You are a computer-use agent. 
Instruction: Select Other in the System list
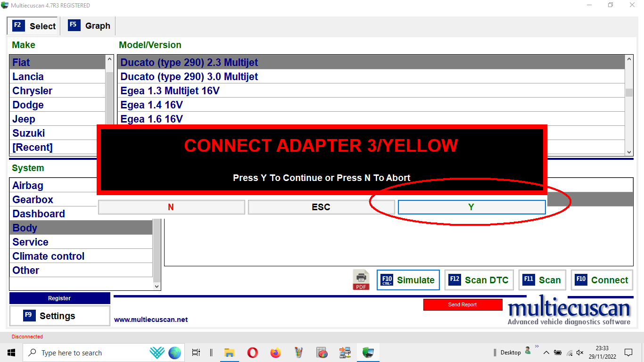click(81, 270)
